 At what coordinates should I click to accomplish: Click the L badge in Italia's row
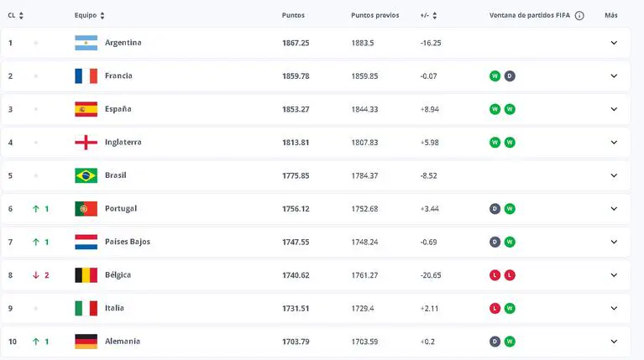[x=495, y=308]
